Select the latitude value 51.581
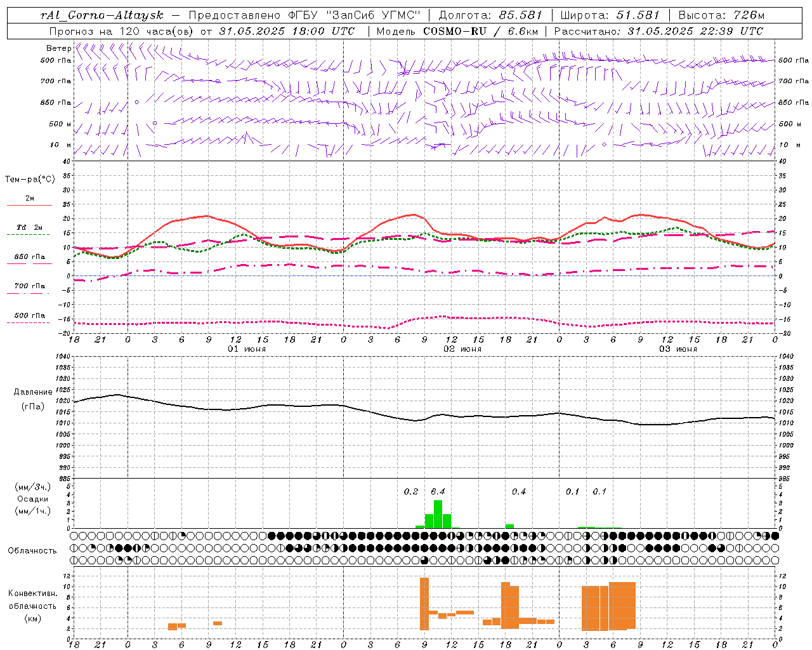 [x=637, y=15]
